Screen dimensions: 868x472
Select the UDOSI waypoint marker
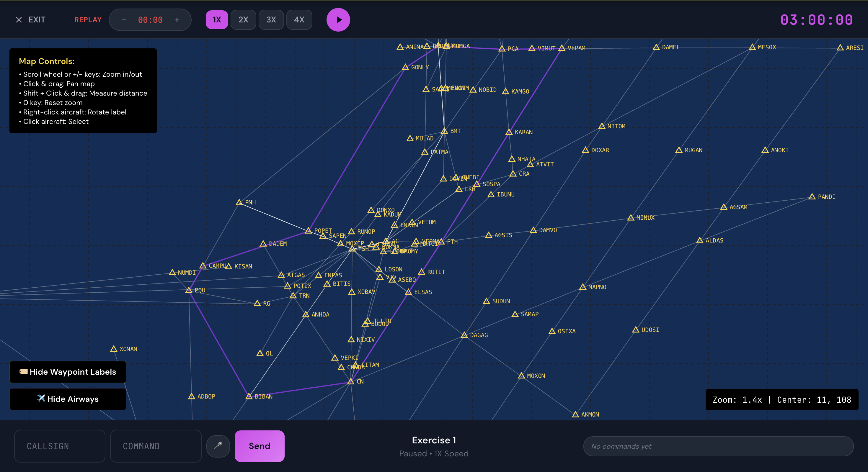click(636, 330)
